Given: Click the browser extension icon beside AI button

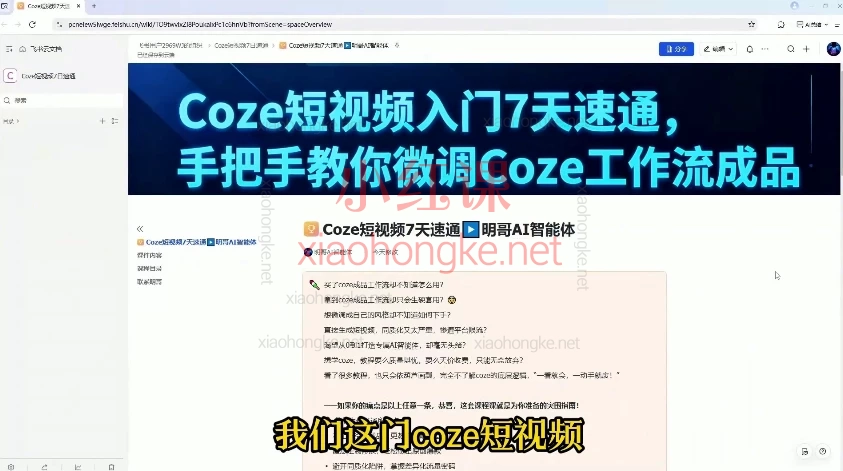Looking at the screenshot, I should click(x=781, y=24).
